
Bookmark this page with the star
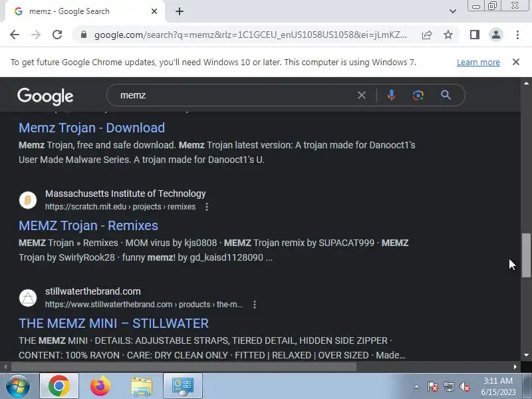(x=448, y=35)
